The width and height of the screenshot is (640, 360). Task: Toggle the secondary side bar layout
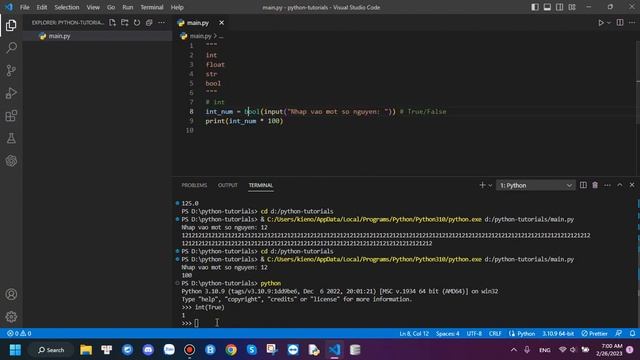point(560,7)
